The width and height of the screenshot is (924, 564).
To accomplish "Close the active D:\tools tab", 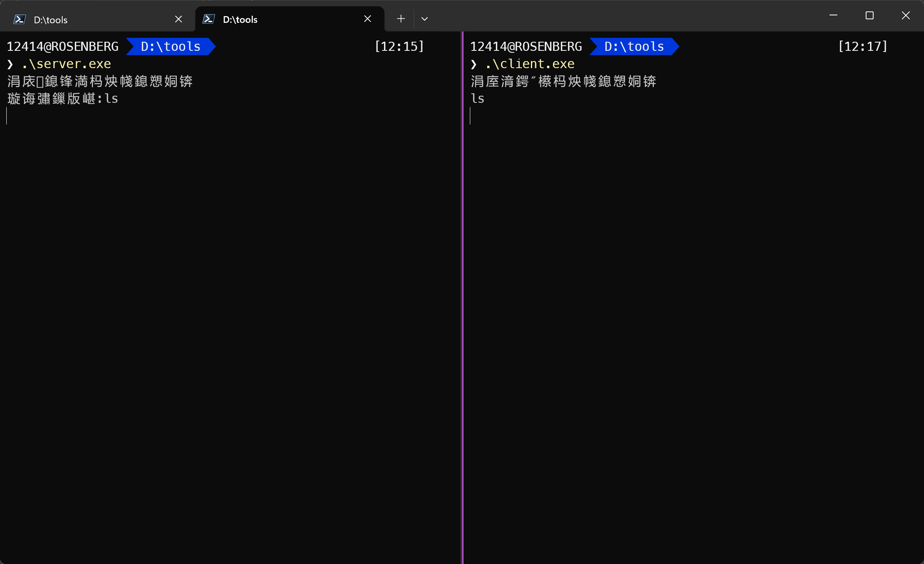I will point(367,19).
